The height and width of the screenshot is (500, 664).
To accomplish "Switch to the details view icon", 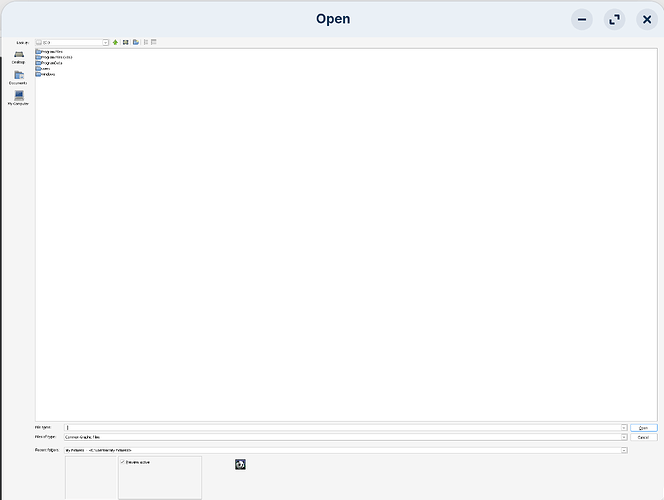I will tap(154, 42).
